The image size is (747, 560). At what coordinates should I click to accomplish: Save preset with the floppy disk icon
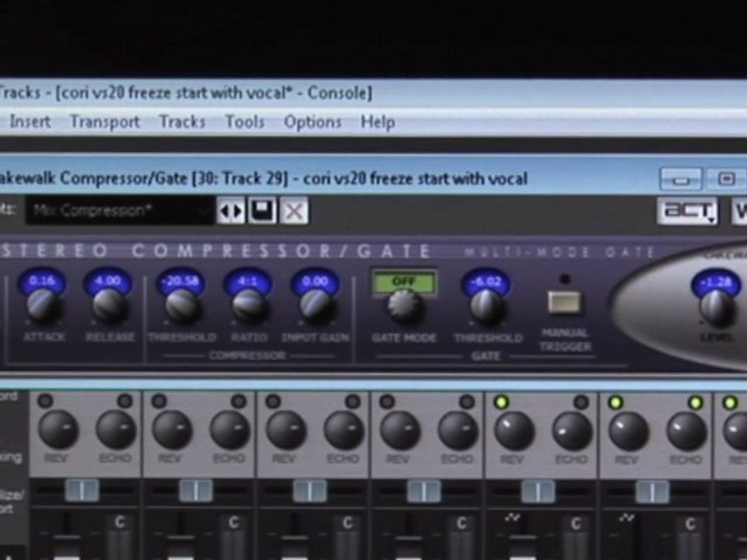pyautogui.click(x=262, y=211)
